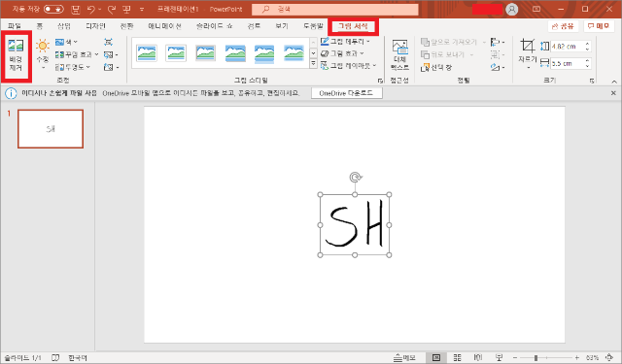Switch to Normal view icon in status bar
The height and width of the screenshot is (364, 622).
[x=436, y=357]
